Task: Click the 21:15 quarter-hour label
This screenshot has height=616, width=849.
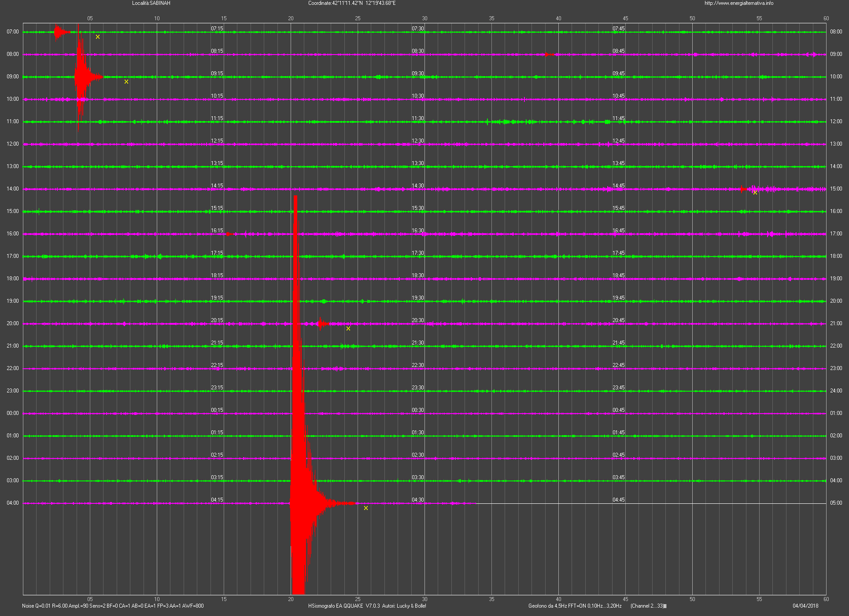Action: [217, 343]
